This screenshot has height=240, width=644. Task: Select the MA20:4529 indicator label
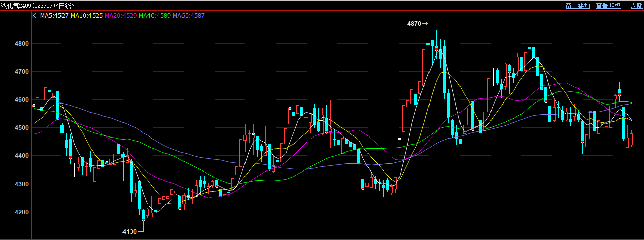(x=120, y=16)
